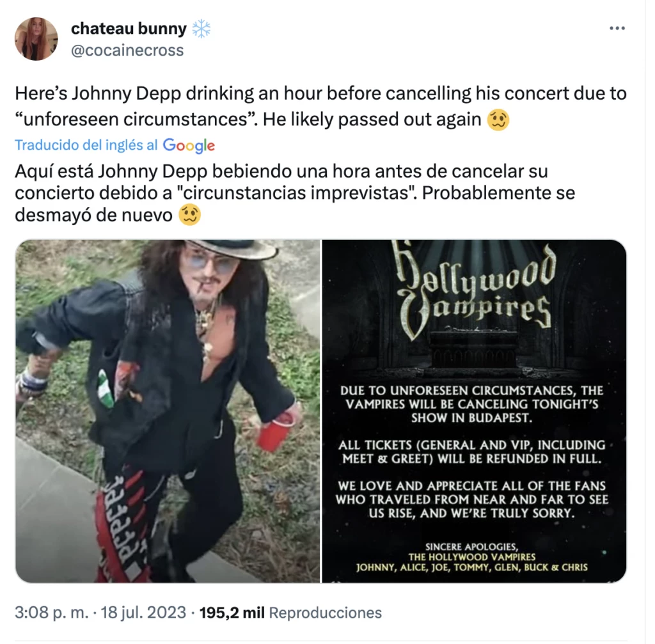This screenshot has height=644, width=655.
Task: Click the 18 jul. 2023 date
Action: (143, 612)
